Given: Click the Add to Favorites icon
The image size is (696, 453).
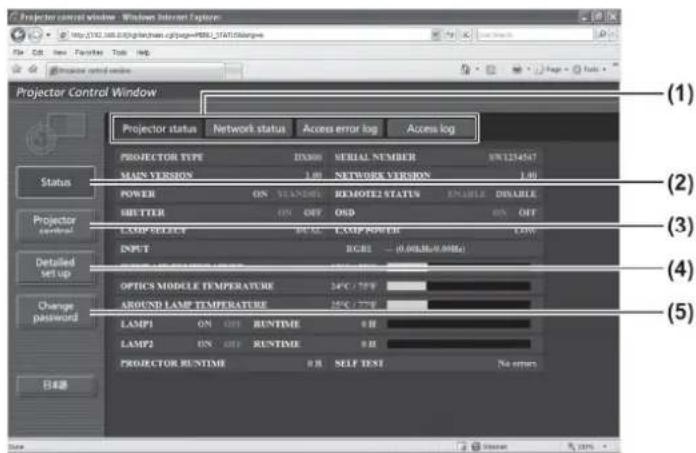Looking at the screenshot, I should click(33, 69).
